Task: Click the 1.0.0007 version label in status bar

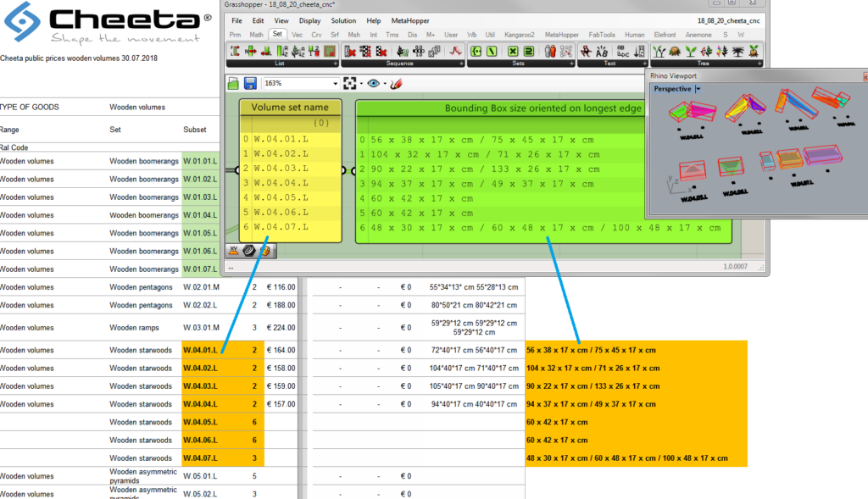Action: (735, 267)
